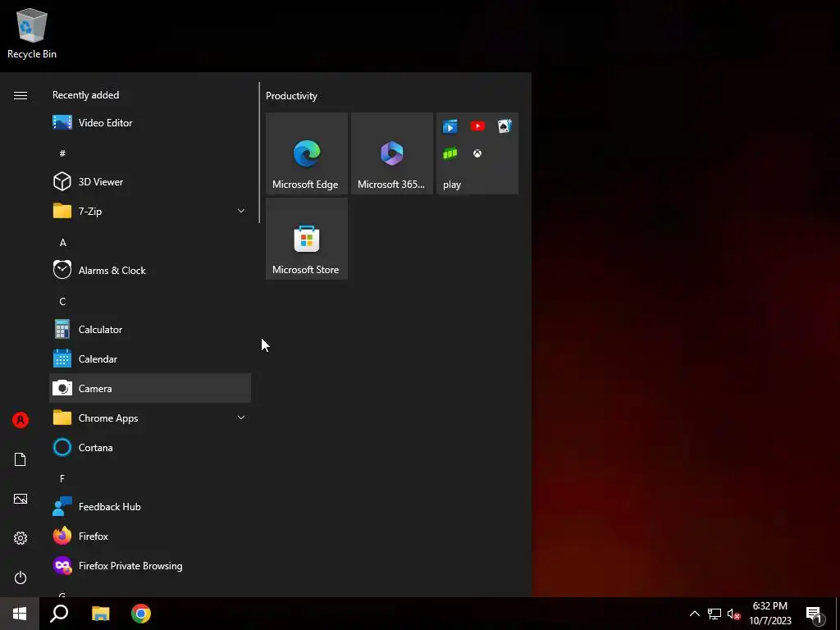Launch 3D Viewer app
Screen dimensions: 840x630
[150, 181]
